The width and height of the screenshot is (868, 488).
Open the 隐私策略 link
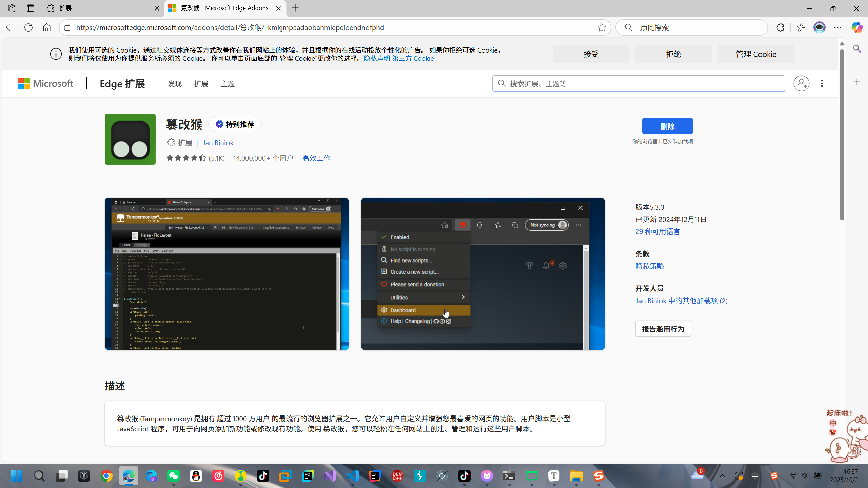(x=649, y=266)
